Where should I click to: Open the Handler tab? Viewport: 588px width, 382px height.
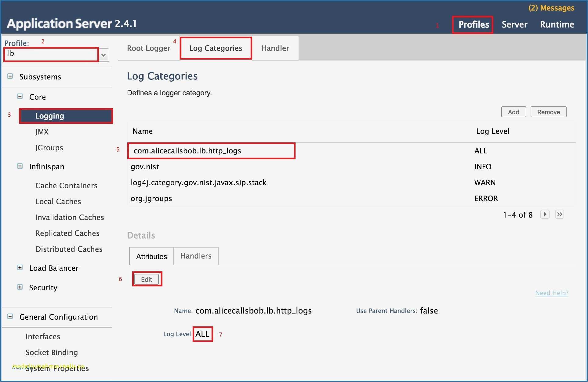(x=275, y=48)
